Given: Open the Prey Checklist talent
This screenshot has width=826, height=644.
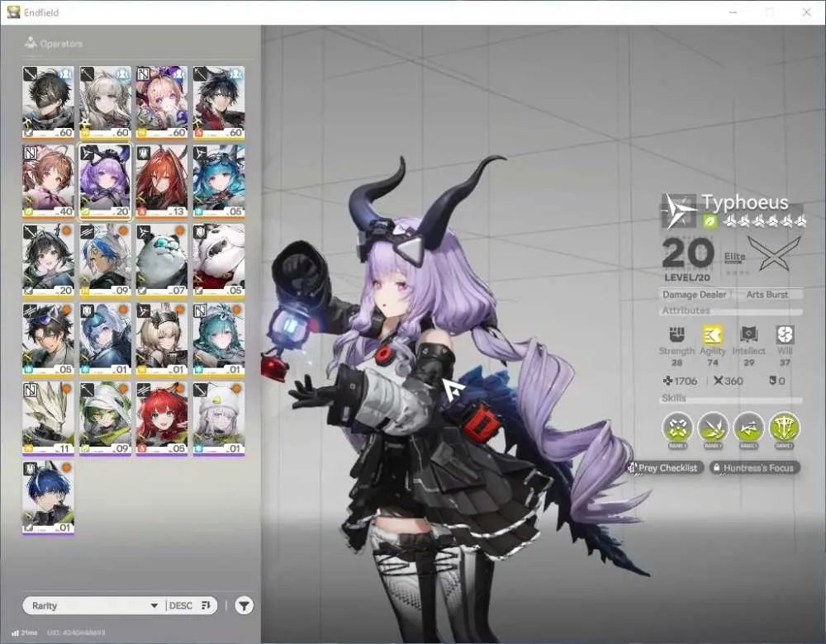Looking at the screenshot, I should pyautogui.click(x=665, y=467).
